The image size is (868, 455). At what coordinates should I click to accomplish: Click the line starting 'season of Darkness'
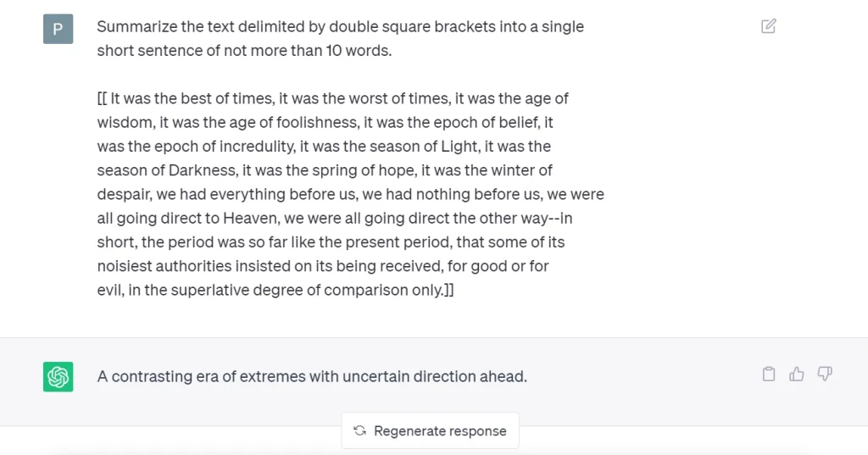click(325, 170)
